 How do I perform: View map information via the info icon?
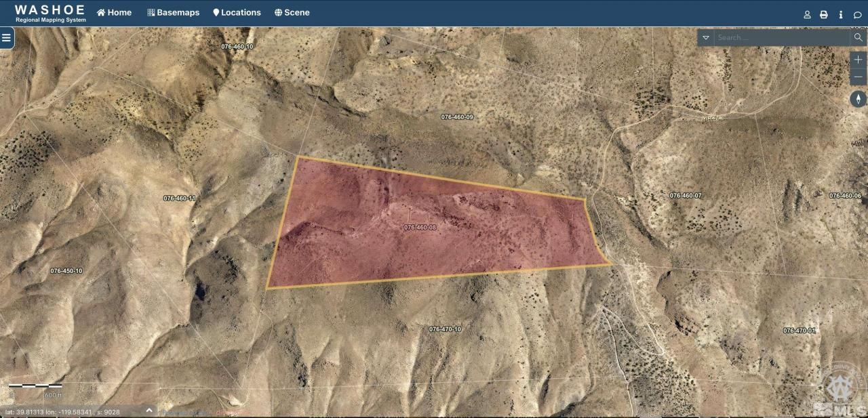pyautogui.click(x=841, y=14)
